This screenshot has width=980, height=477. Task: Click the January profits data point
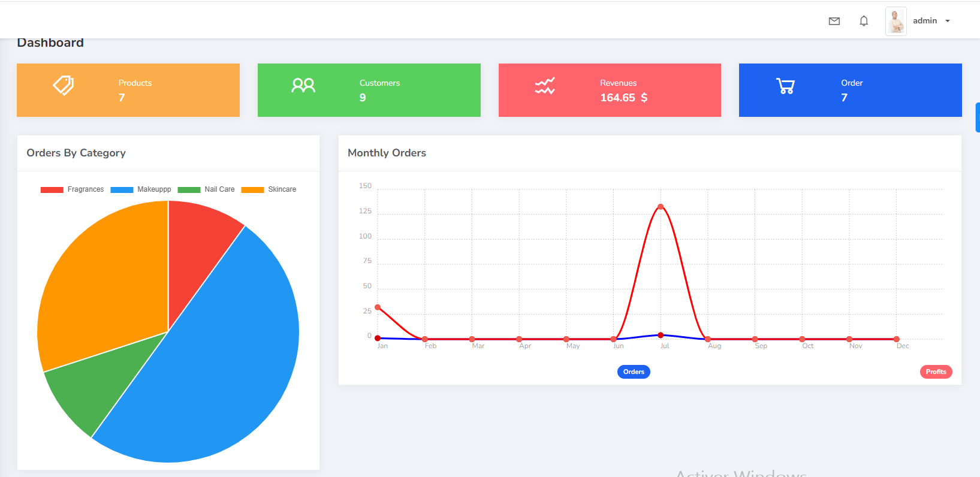(378, 307)
